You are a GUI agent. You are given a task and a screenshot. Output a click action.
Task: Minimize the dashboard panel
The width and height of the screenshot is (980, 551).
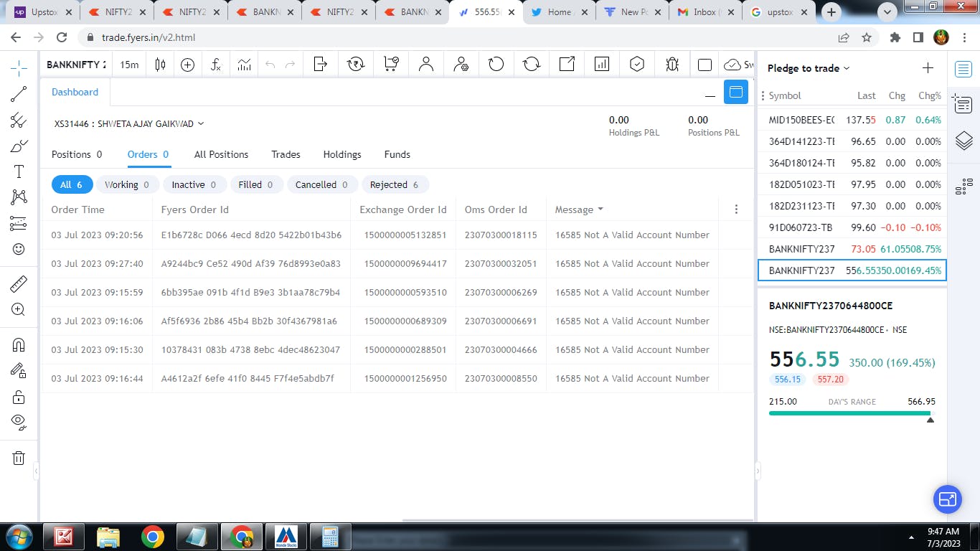pos(710,95)
